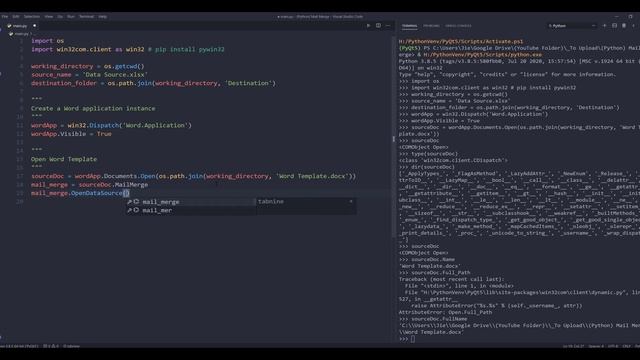Create a new terminal with plus icon
This screenshot has height=360, width=640.
click(604, 26)
